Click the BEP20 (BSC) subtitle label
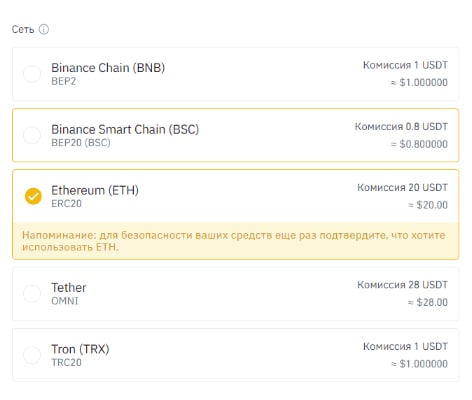Image resolution: width=472 pixels, height=400 pixels. tap(81, 143)
